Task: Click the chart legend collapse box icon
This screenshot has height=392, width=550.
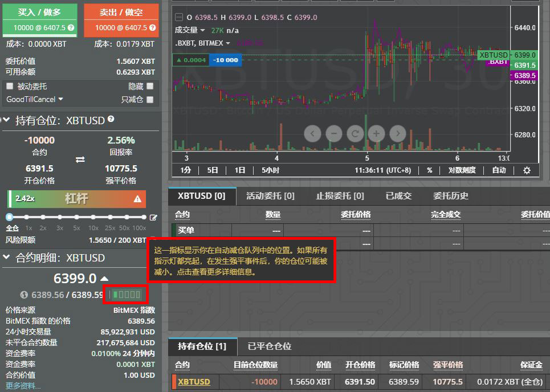Action: click(x=179, y=17)
